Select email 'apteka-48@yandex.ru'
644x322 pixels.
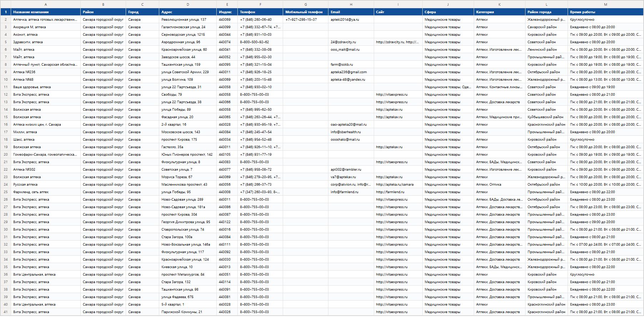click(351, 80)
